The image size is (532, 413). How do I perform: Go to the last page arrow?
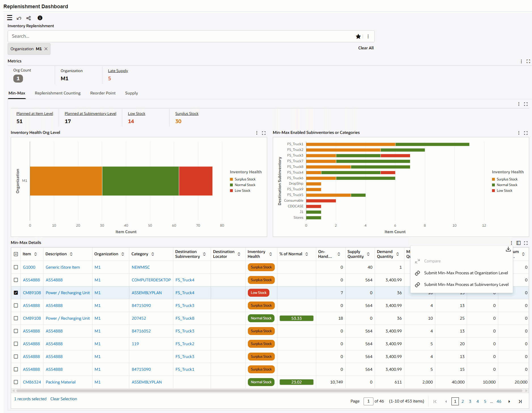(x=520, y=401)
